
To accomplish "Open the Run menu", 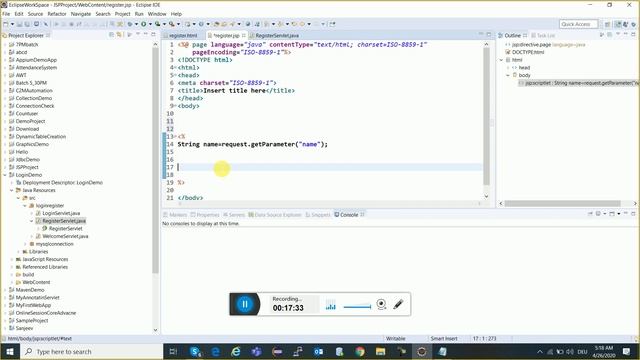I will coord(139,14).
